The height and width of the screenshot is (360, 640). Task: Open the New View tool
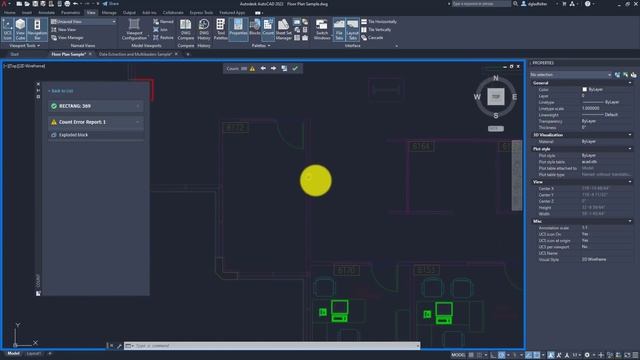coord(63,30)
